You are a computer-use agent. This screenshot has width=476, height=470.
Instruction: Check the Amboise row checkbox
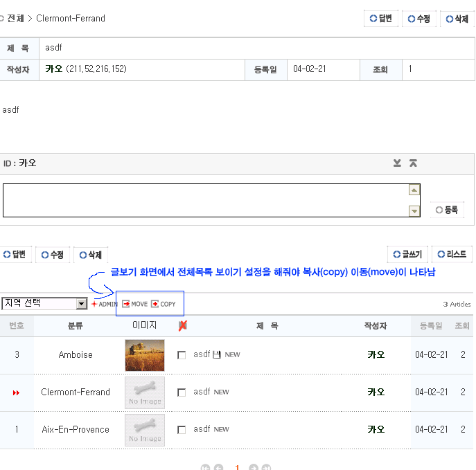pyautogui.click(x=182, y=355)
